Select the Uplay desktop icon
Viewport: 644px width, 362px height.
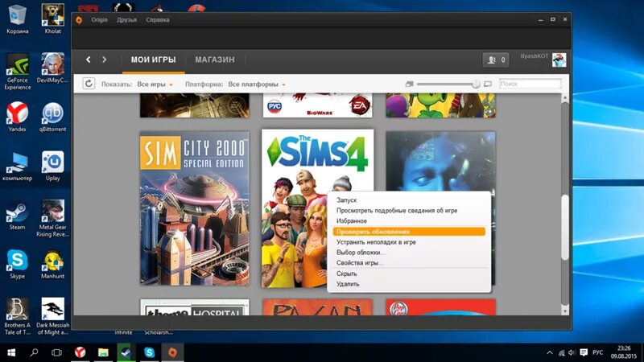point(52,167)
